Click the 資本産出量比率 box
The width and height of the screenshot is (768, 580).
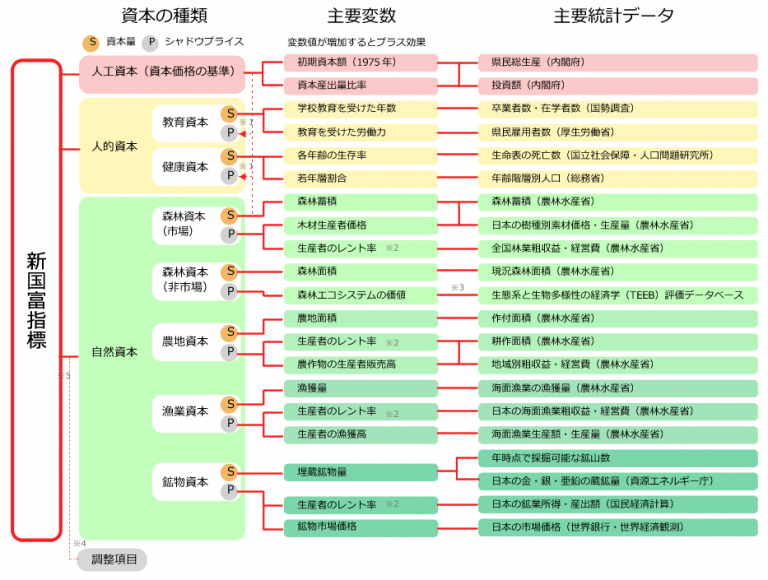(361, 86)
